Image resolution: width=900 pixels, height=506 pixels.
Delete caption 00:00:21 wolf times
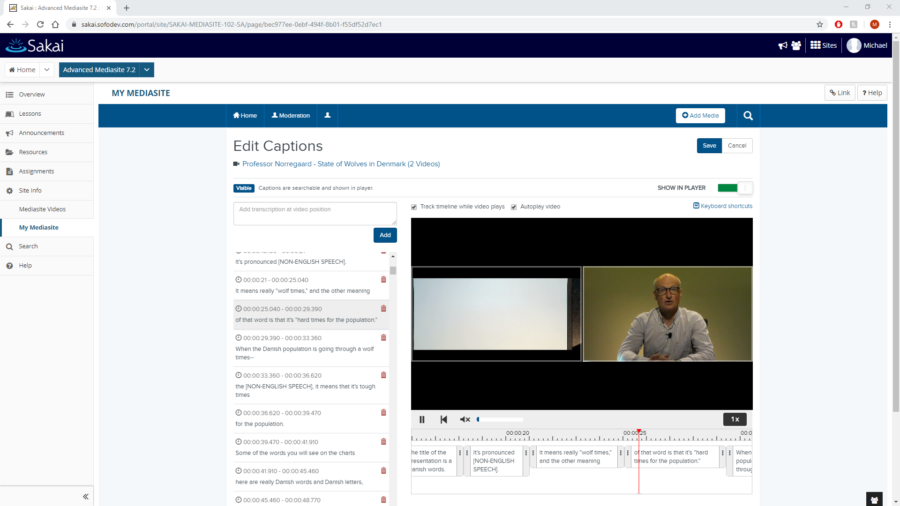pyautogui.click(x=383, y=279)
